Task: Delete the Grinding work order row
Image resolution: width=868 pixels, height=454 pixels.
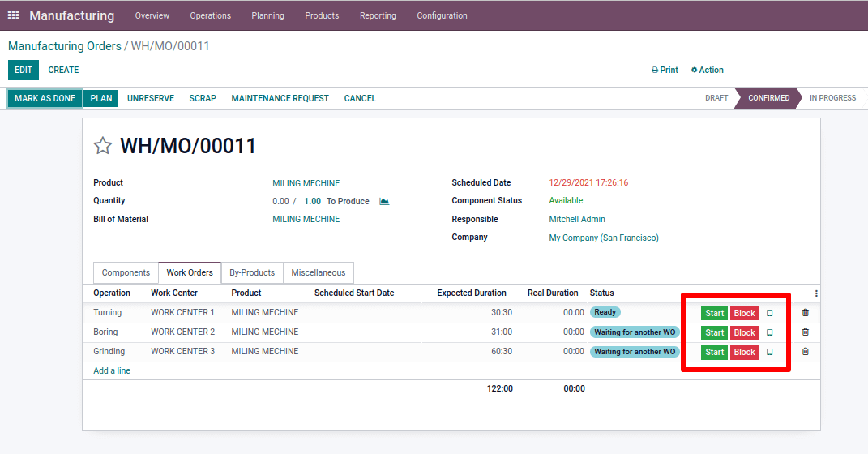Action: [x=805, y=352]
